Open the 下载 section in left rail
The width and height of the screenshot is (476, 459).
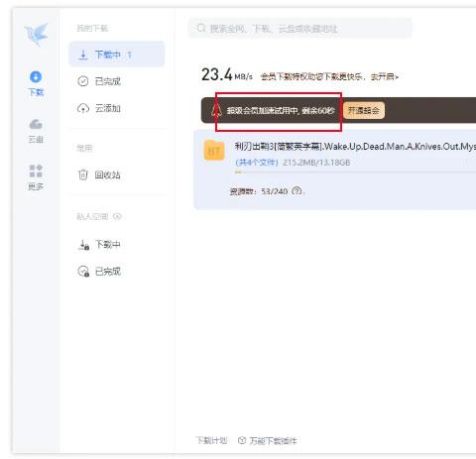coord(36,83)
